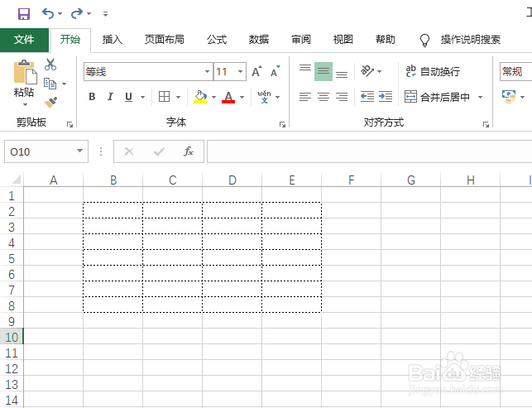Click the text orientation icon
Screen dimensions: 532x408
pos(367,71)
